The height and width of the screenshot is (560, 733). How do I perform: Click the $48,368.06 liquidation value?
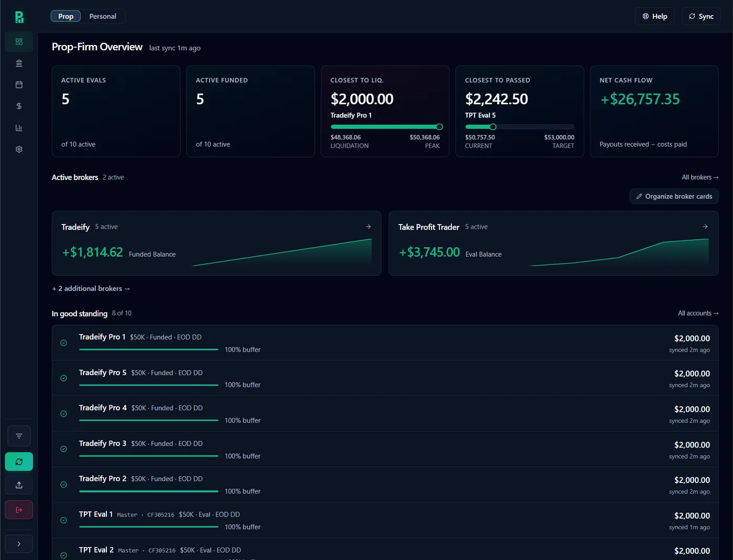coord(346,137)
